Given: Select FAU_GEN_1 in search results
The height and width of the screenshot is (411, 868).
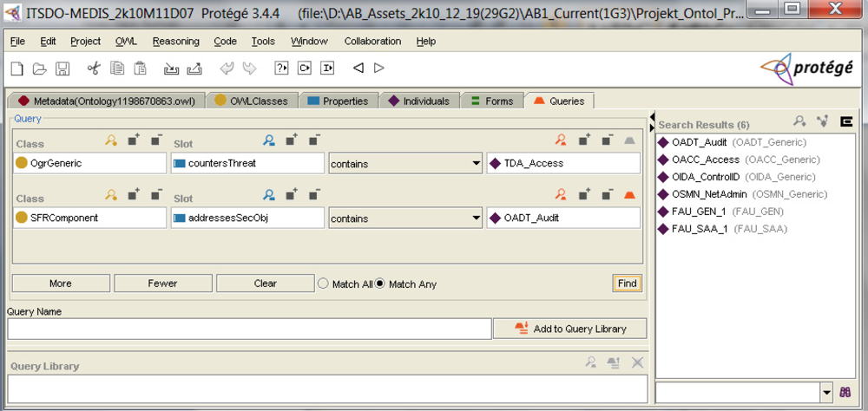Looking at the screenshot, I should click(698, 212).
